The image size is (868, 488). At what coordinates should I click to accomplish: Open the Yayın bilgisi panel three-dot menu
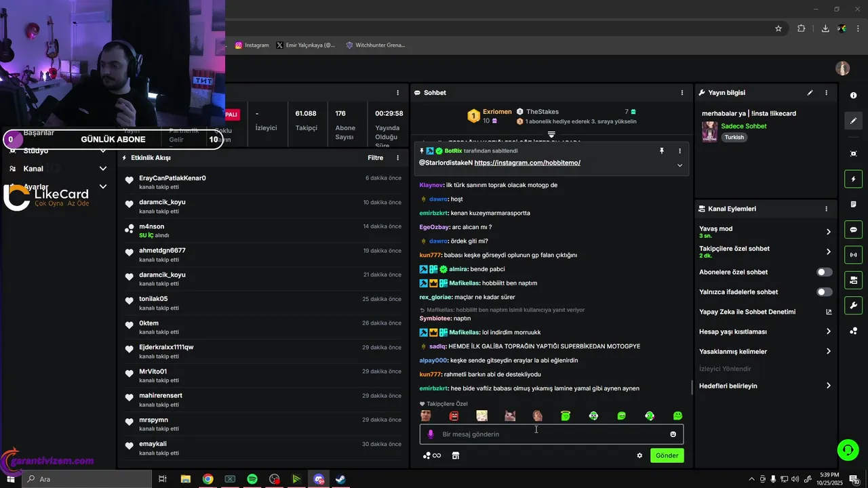[826, 92]
